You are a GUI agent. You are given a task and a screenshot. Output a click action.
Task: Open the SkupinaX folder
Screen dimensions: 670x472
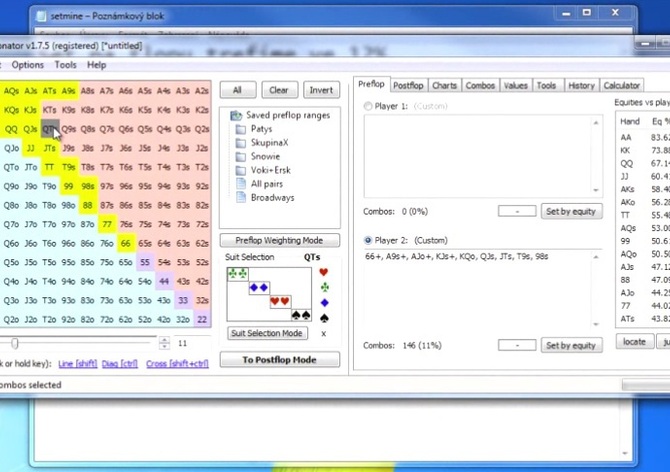pos(262,143)
